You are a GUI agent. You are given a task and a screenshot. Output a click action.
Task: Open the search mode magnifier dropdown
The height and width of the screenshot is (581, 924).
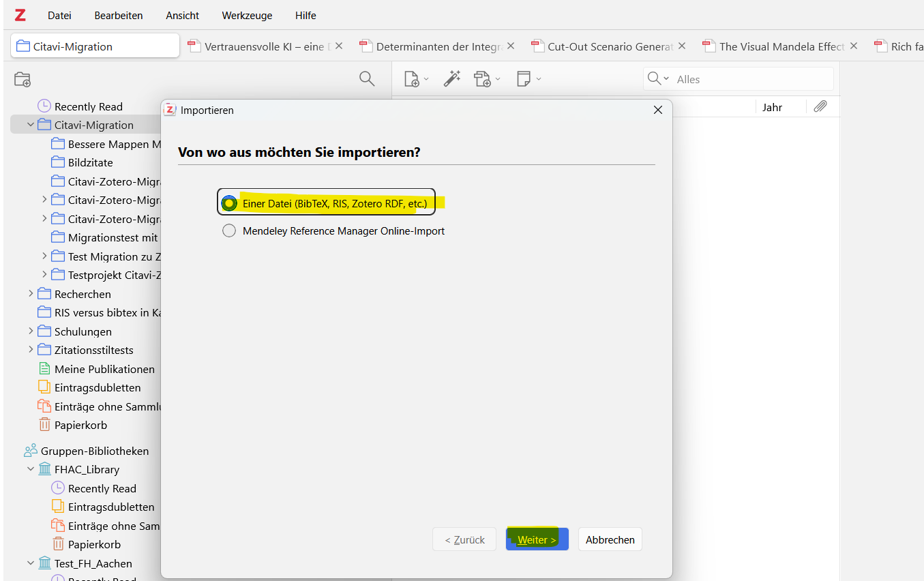click(x=658, y=79)
